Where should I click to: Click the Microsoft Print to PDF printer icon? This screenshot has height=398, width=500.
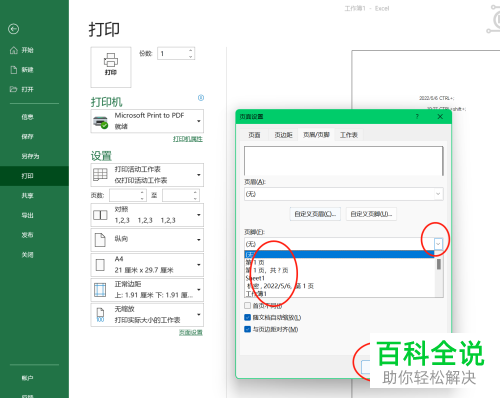click(x=100, y=122)
